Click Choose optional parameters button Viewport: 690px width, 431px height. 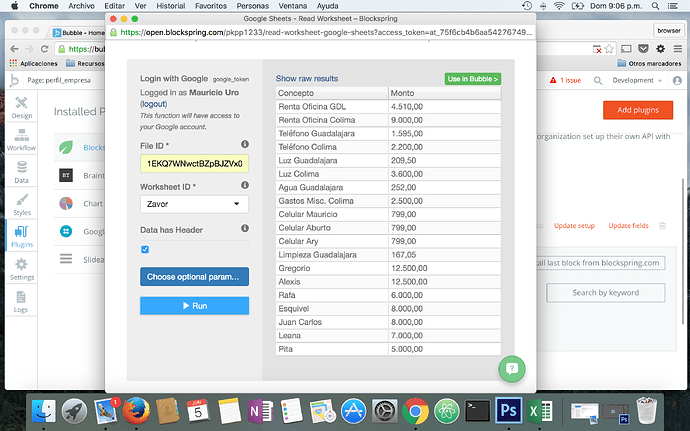click(195, 276)
